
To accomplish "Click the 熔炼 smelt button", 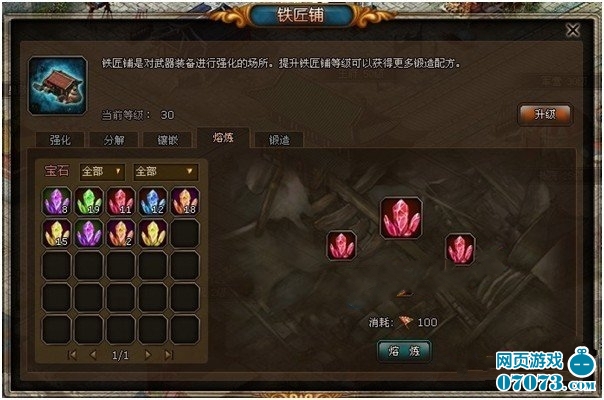I will tap(404, 351).
